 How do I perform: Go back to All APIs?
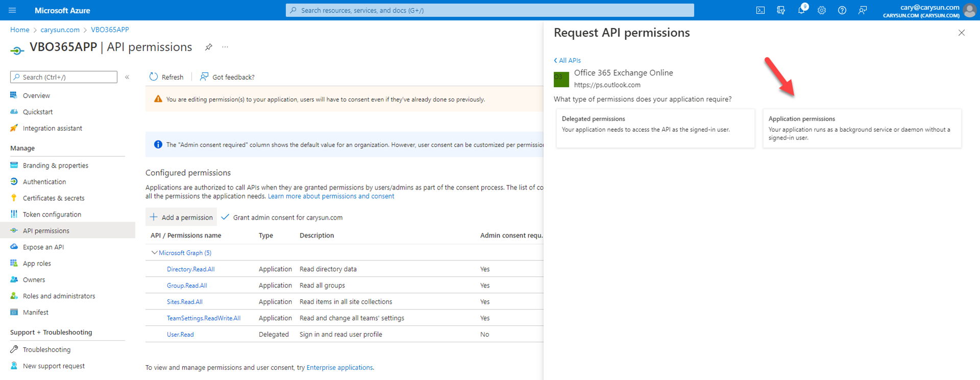point(567,60)
